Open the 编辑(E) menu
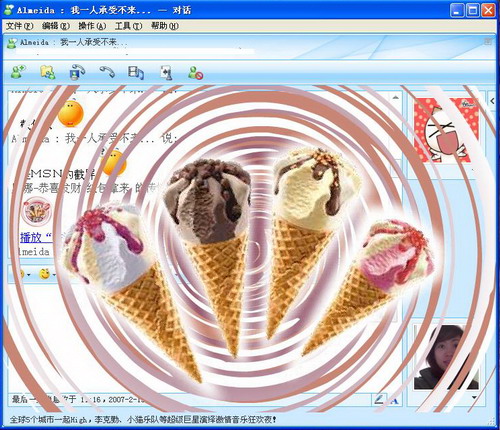This screenshot has width=500, height=430. pos(56,26)
